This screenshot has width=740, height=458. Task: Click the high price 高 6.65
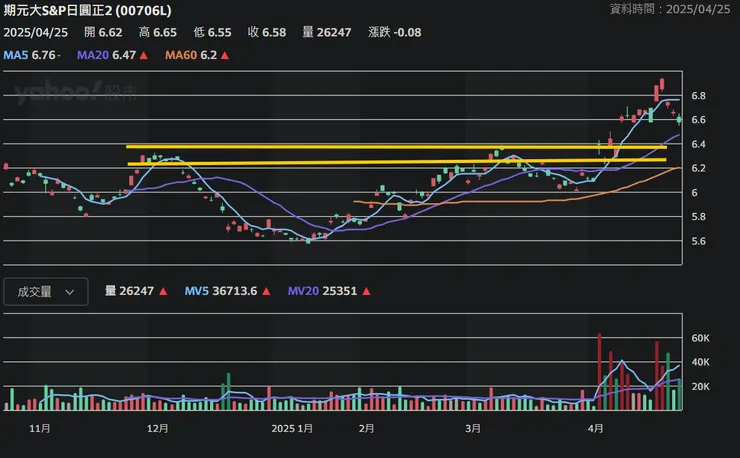coord(158,33)
